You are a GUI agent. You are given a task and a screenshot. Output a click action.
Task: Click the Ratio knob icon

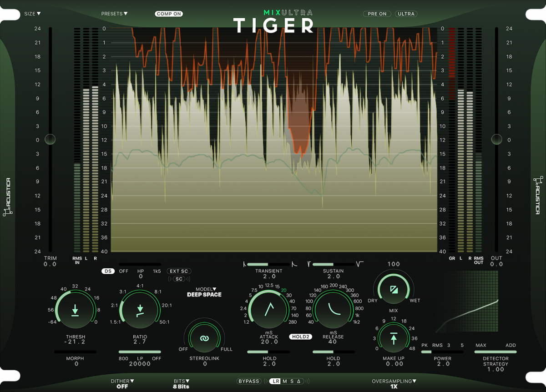point(140,311)
